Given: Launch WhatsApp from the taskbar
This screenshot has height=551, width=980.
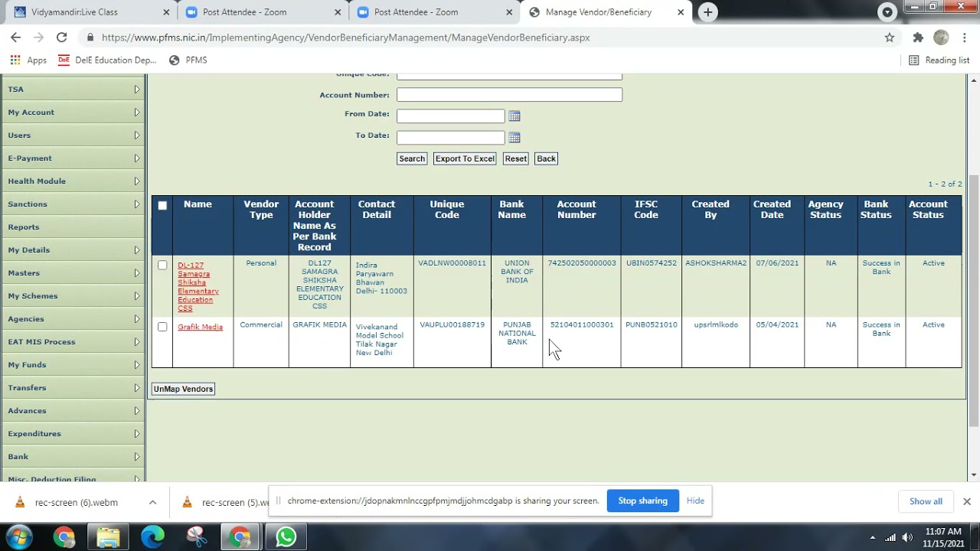Looking at the screenshot, I should (286, 537).
